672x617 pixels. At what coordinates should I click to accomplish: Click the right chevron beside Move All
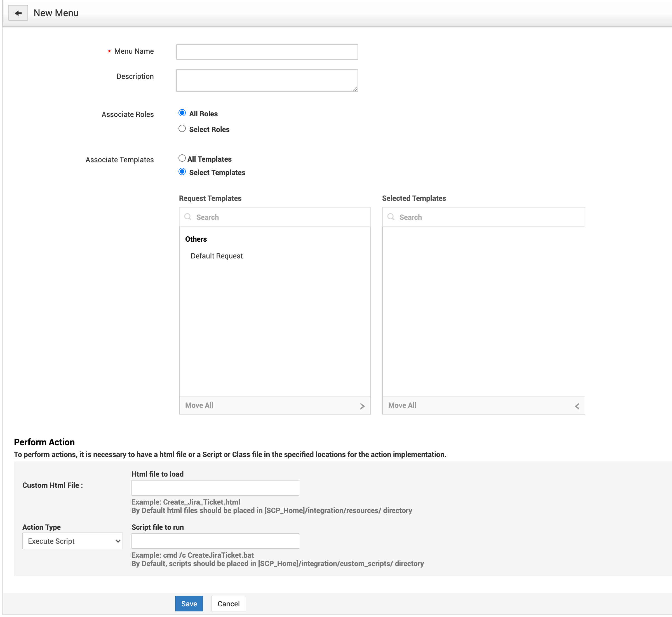(x=362, y=406)
